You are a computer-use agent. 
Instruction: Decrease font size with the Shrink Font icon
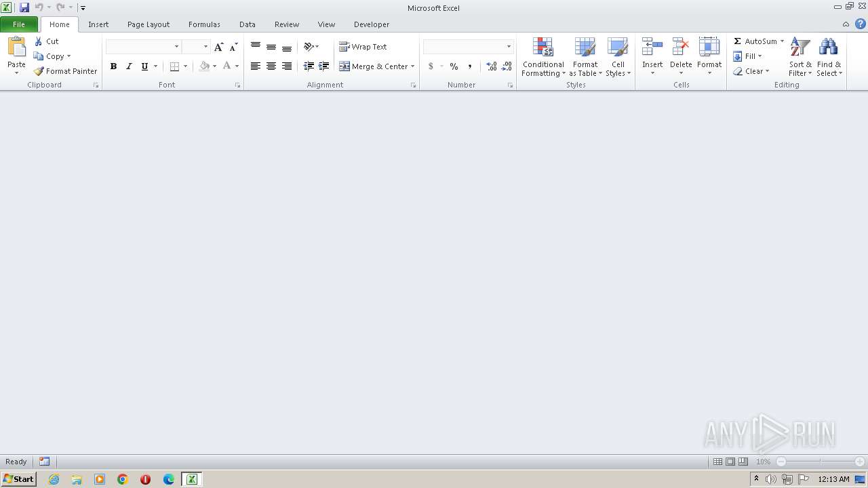pos(234,47)
